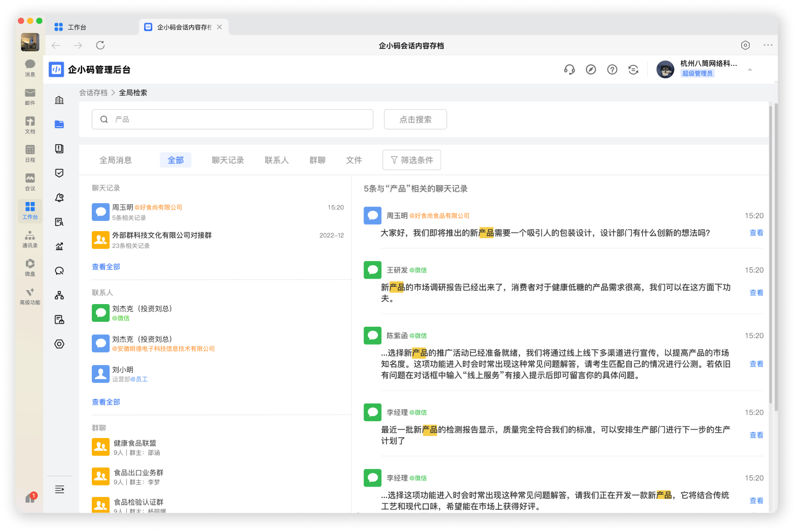Click 查看全部 under 联系人
The image size is (797, 532).
(106, 402)
